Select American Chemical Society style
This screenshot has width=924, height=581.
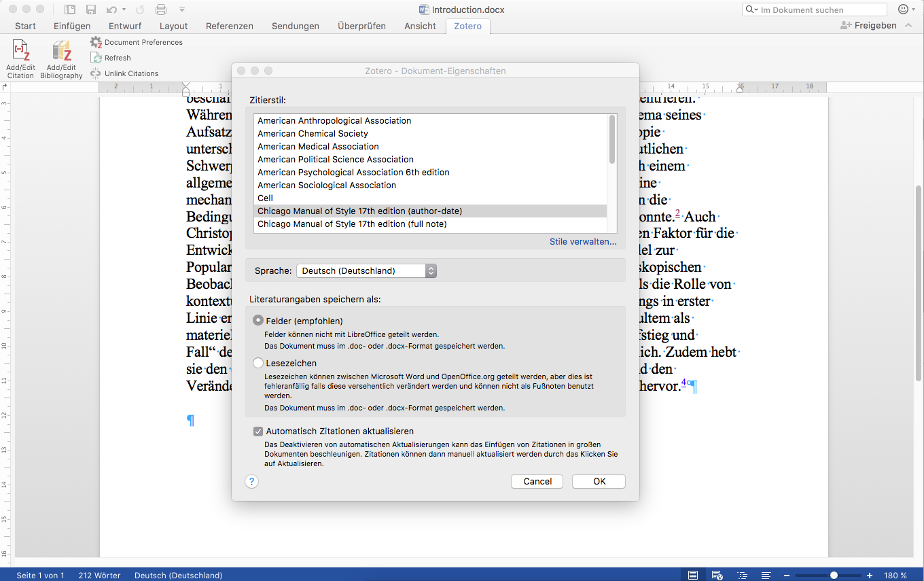[x=431, y=133]
